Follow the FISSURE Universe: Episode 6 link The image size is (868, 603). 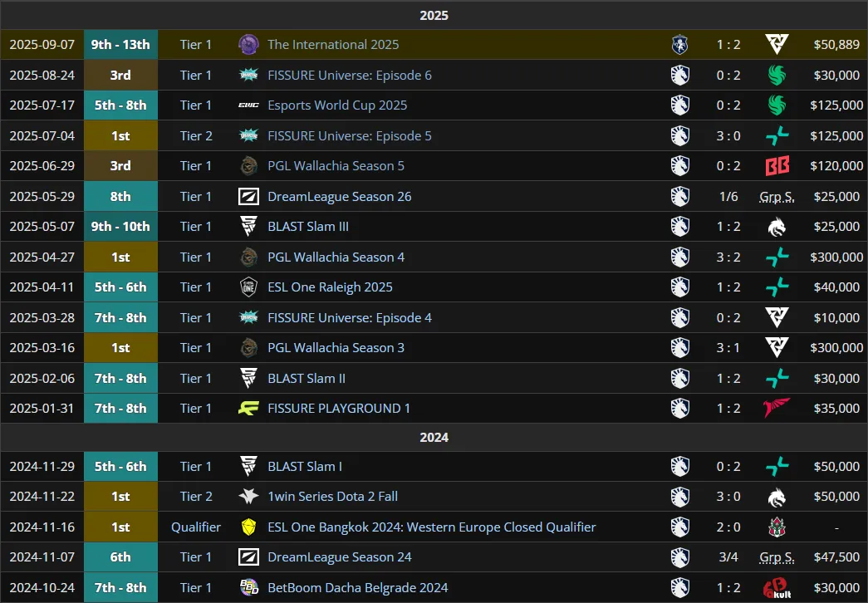[350, 76]
